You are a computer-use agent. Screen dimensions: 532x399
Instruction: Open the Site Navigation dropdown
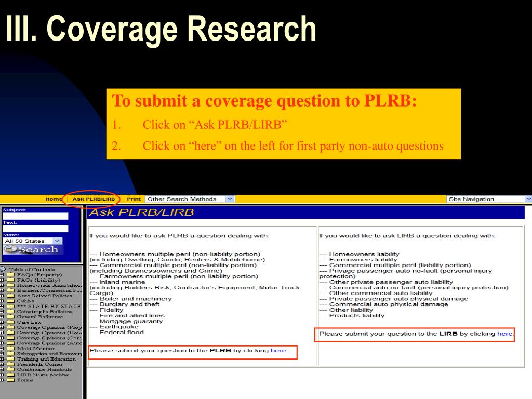(489, 199)
